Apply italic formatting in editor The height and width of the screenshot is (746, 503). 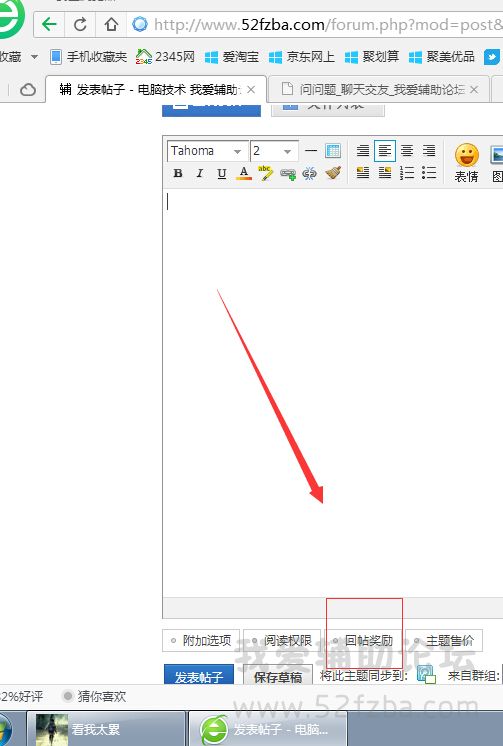(x=200, y=174)
